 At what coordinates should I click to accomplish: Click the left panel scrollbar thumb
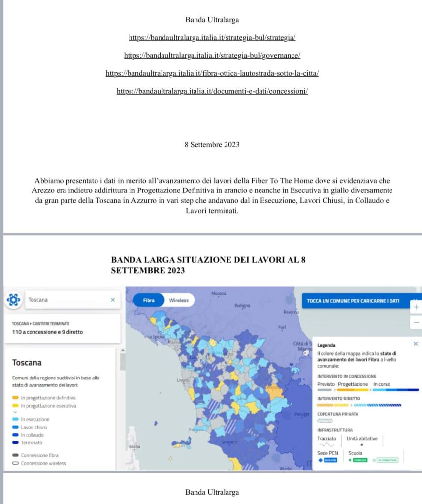pos(123,362)
